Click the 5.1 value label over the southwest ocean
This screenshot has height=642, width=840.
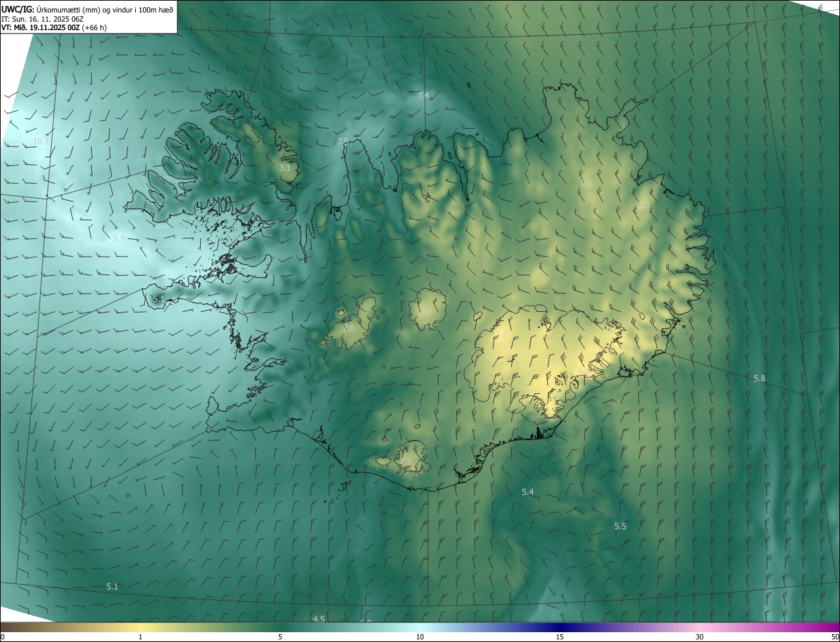pos(112,586)
